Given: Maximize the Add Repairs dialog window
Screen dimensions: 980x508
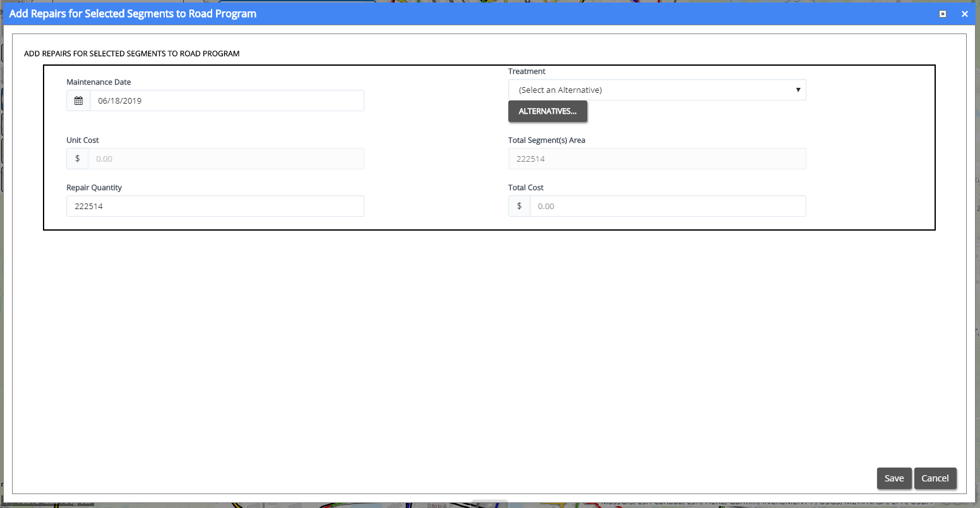Looking at the screenshot, I should [943, 14].
